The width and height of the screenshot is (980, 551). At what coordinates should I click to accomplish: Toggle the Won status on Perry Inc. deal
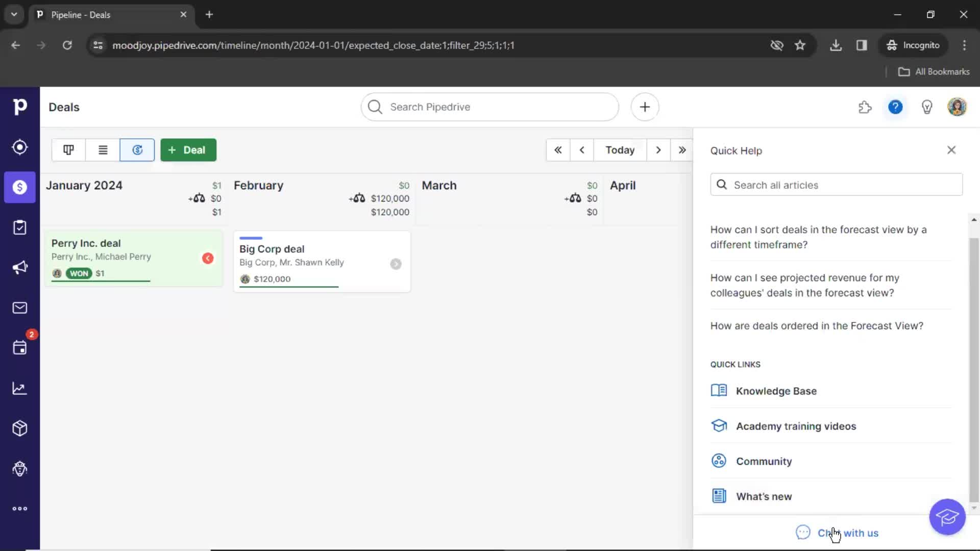(79, 273)
